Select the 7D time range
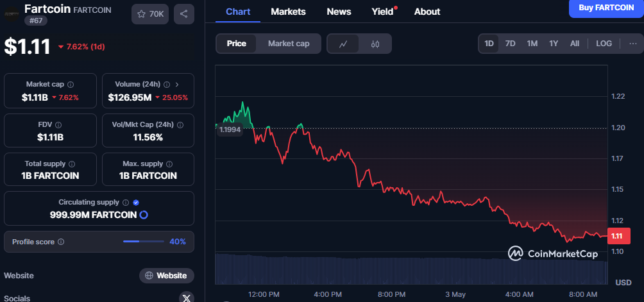This screenshot has width=644, height=302. tap(510, 44)
